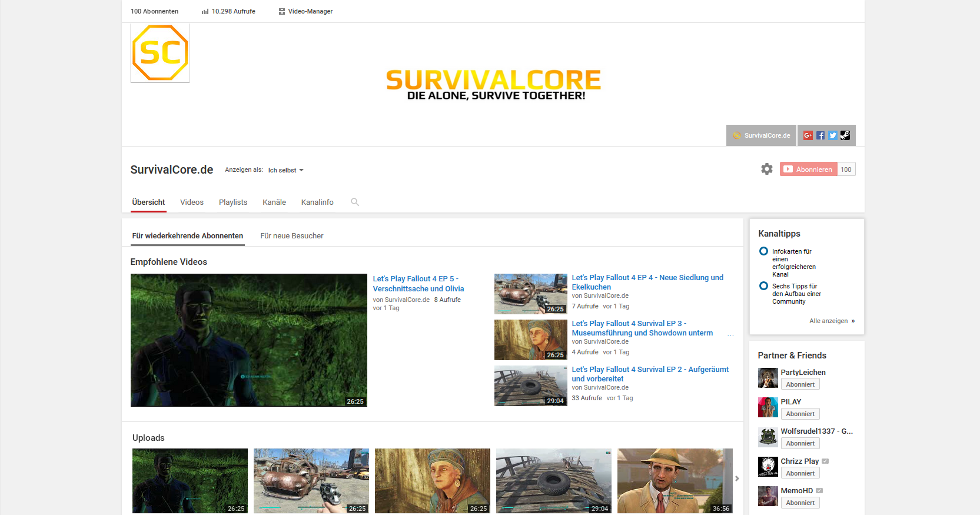Screen dimensions: 980x515
Task: Click Abonniert button under Chrizz Play
Action: pos(800,473)
